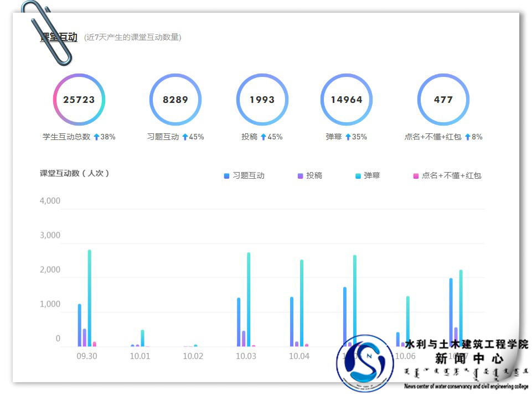Click the 25723 total interactions ring
Screen dimensions: 532x395
[79, 100]
